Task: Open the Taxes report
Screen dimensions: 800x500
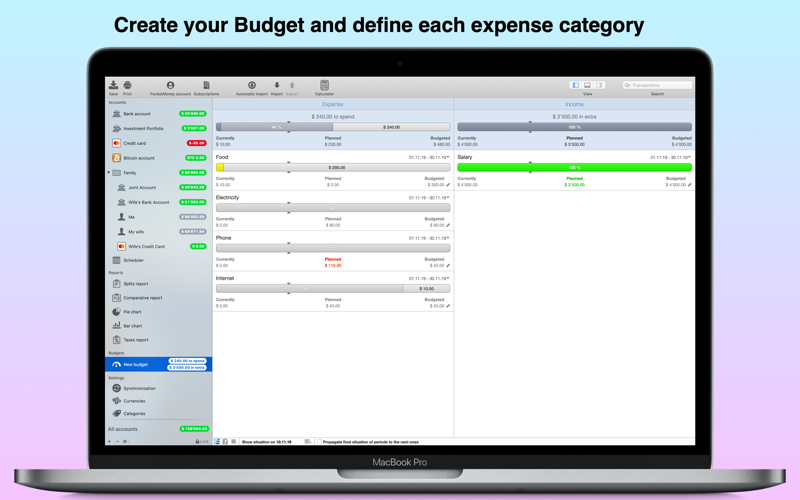Action: [159, 340]
